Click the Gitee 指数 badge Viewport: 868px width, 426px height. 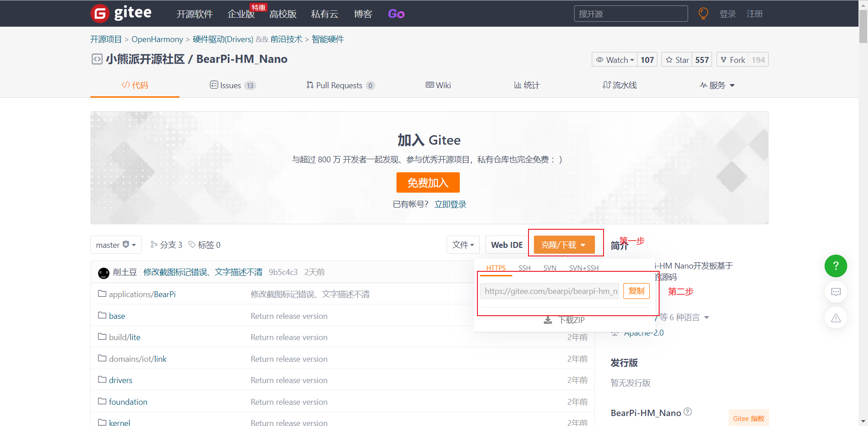(749, 418)
